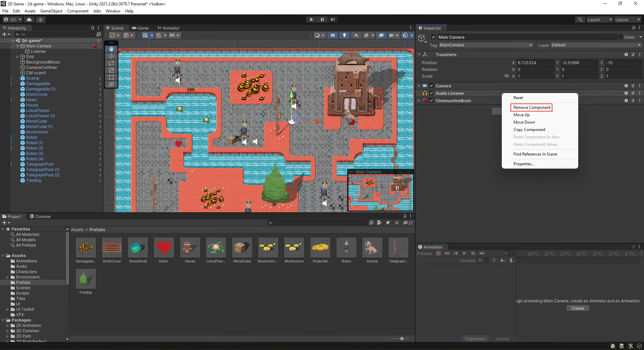
Task: Click the filter by selection icon in Animation
Action: [x=494, y=261]
